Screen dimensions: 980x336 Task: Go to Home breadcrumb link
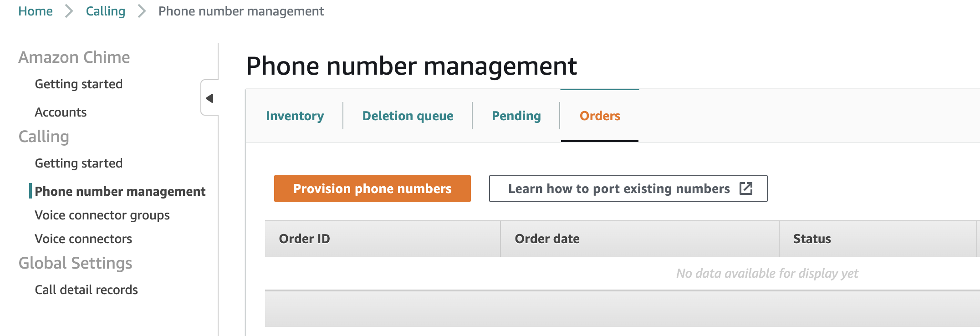tap(36, 11)
